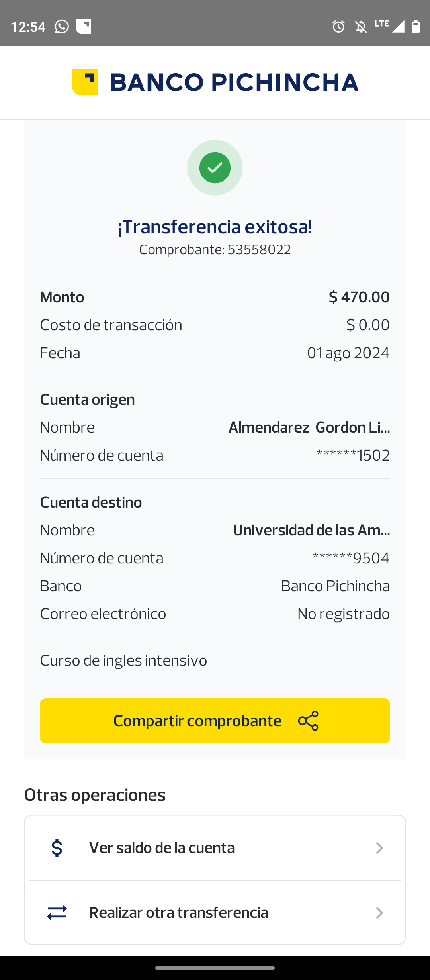Tap the Banco Pichincha yellow logo

[x=85, y=82]
